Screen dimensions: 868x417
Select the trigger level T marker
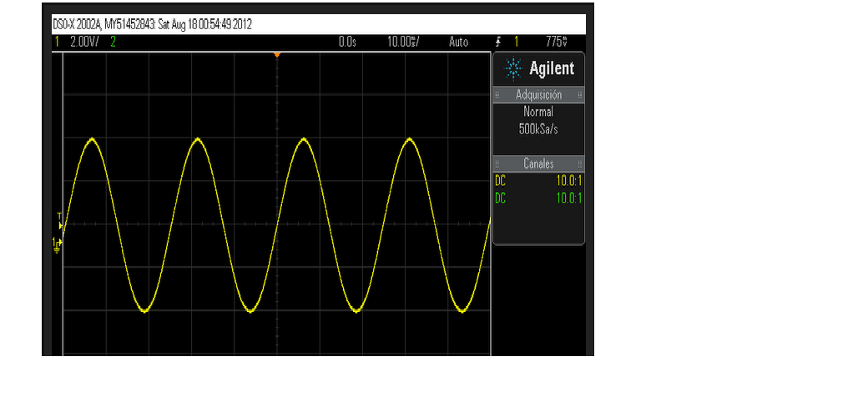click(x=59, y=219)
